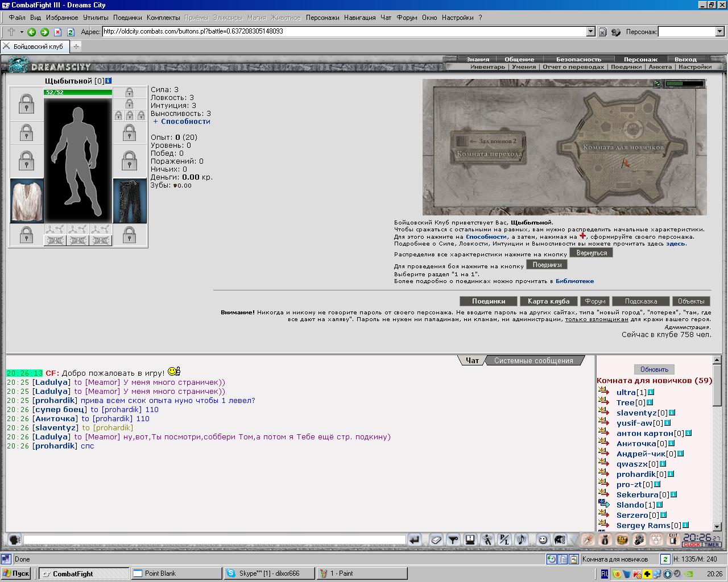728x582 pixels.
Task: Click the Вернуться button
Action: pyautogui.click(x=591, y=252)
